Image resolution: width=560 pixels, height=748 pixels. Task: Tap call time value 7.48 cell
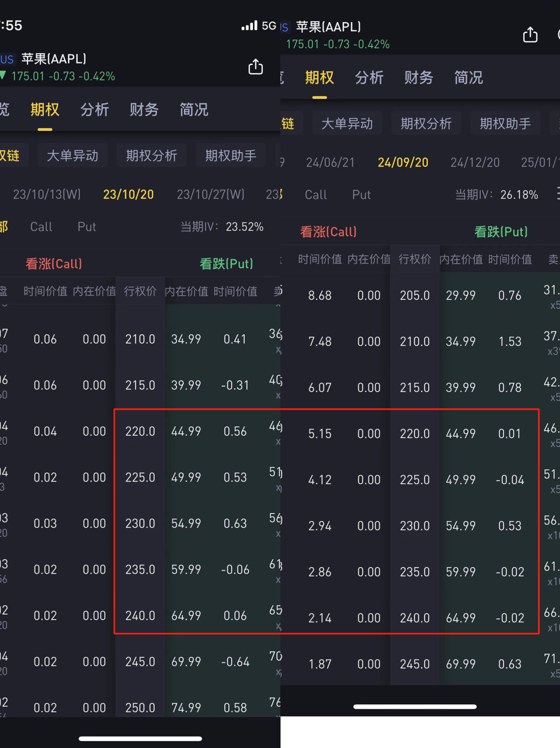(x=320, y=341)
